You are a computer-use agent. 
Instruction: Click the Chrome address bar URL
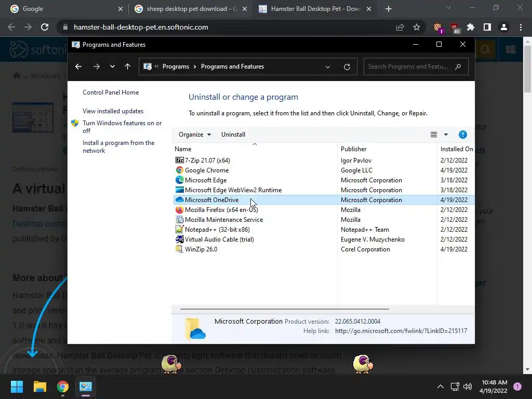pyautogui.click(x=141, y=27)
